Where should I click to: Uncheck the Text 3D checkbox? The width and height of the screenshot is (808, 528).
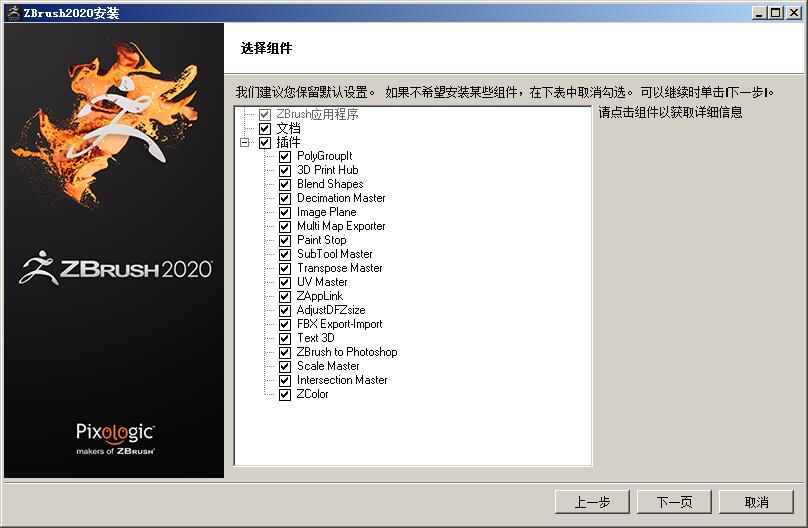285,338
